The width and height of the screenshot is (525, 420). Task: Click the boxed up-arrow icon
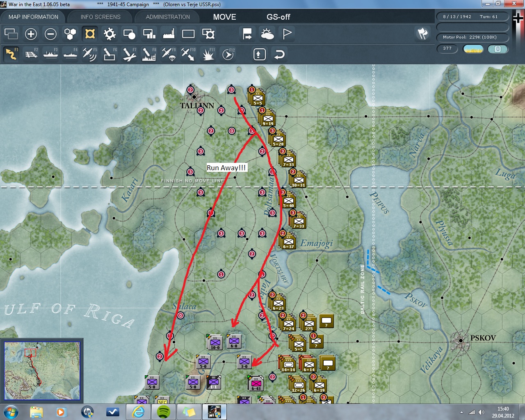pyautogui.click(x=259, y=54)
